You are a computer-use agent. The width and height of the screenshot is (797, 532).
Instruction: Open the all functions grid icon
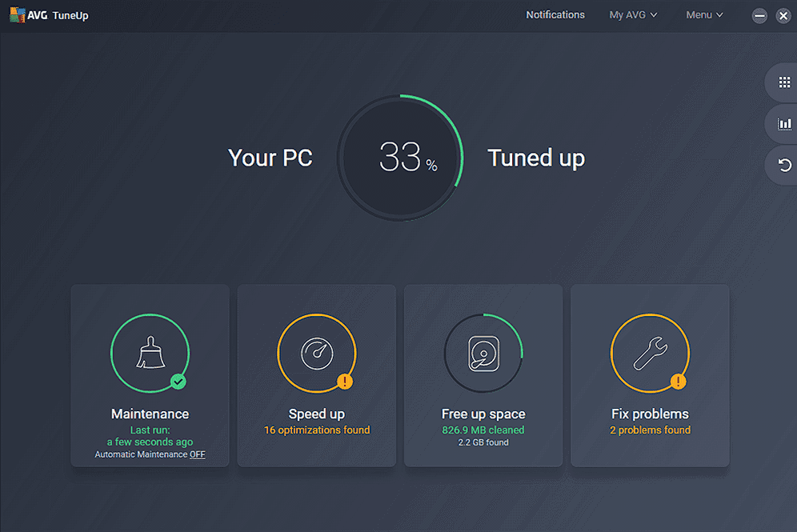[x=784, y=82]
